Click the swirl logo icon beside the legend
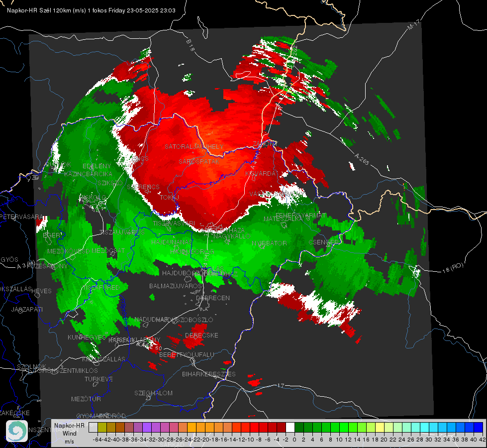The width and height of the screenshot is (487, 448). coord(16,431)
